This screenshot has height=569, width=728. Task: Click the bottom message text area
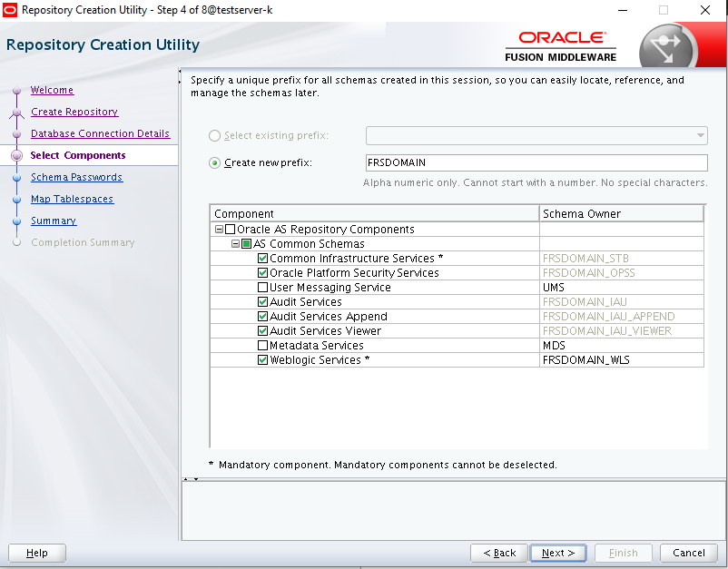coord(454,511)
